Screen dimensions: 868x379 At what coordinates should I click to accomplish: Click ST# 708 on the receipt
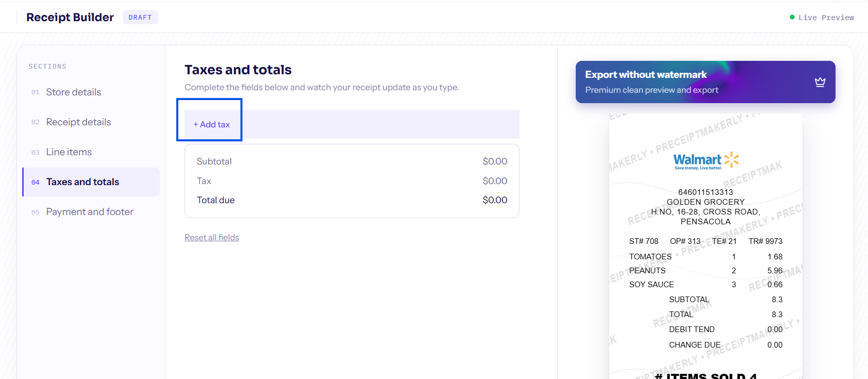click(x=644, y=241)
